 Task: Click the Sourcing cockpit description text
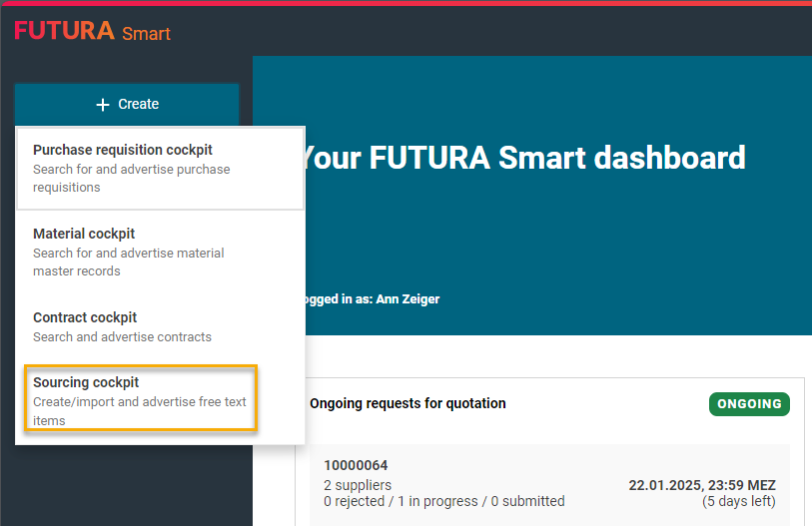(x=139, y=410)
